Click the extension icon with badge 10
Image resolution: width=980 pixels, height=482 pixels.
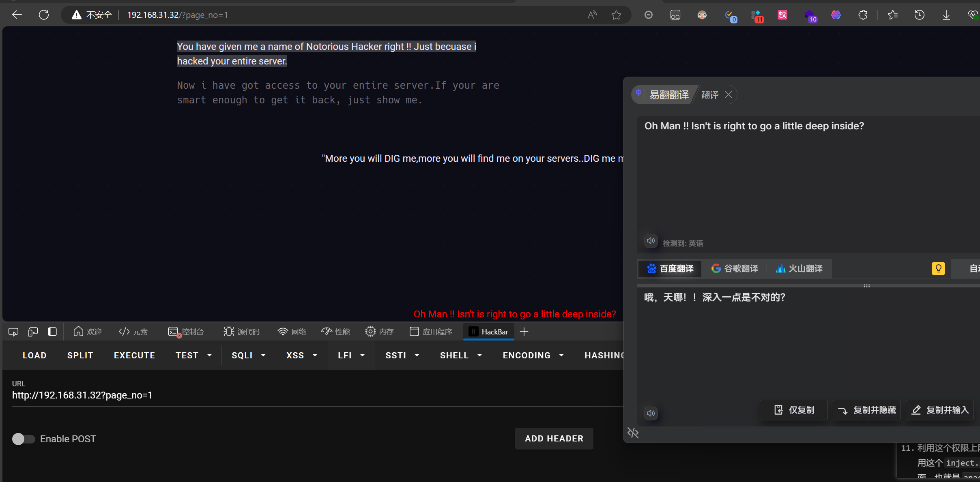(x=810, y=16)
